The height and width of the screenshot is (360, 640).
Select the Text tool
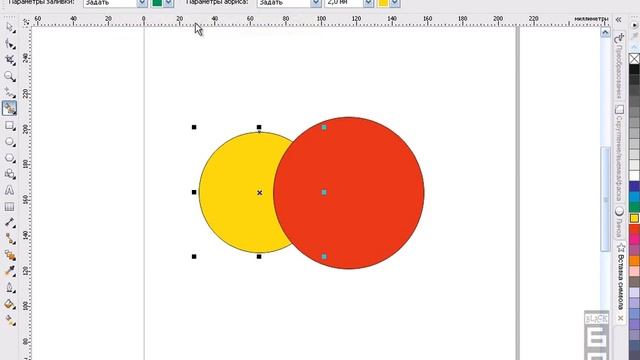10,190
